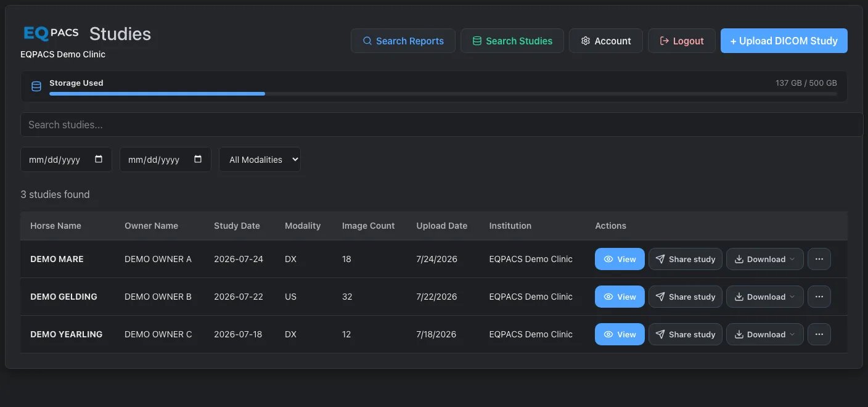Image resolution: width=868 pixels, height=407 pixels.
Task: Click the storage database icon
Action: click(36, 86)
